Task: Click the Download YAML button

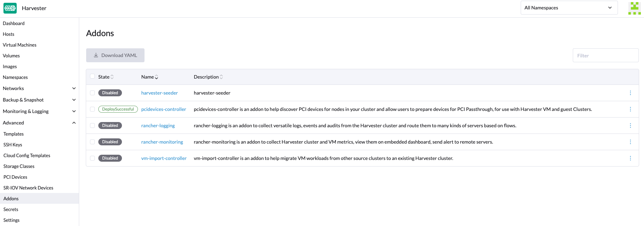Action: [x=115, y=55]
